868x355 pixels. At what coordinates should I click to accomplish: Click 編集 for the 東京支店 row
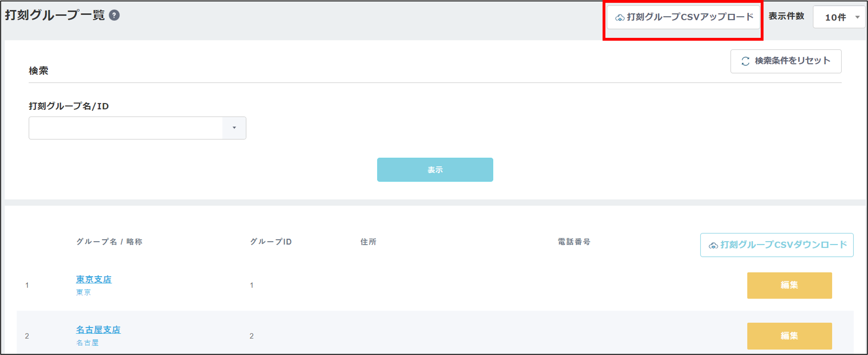pos(789,285)
